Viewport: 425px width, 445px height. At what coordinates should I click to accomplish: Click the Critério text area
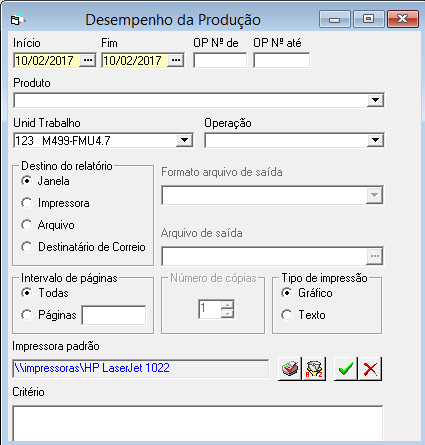pyautogui.click(x=198, y=424)
